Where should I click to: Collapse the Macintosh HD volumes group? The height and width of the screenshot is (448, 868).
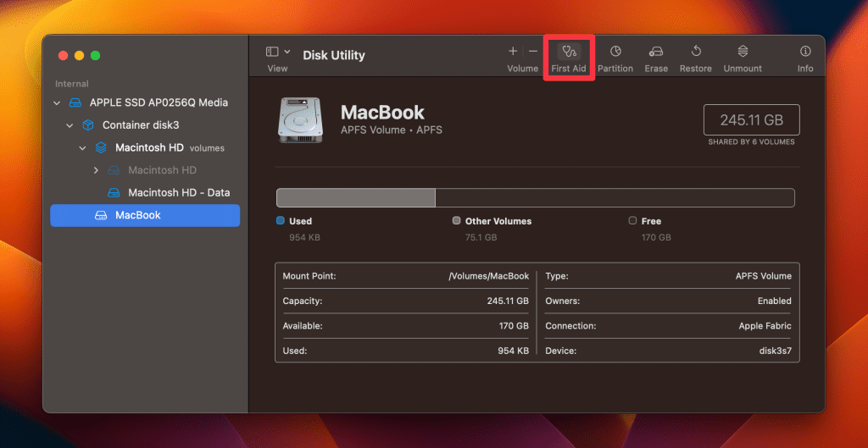[x=82, y=148]
